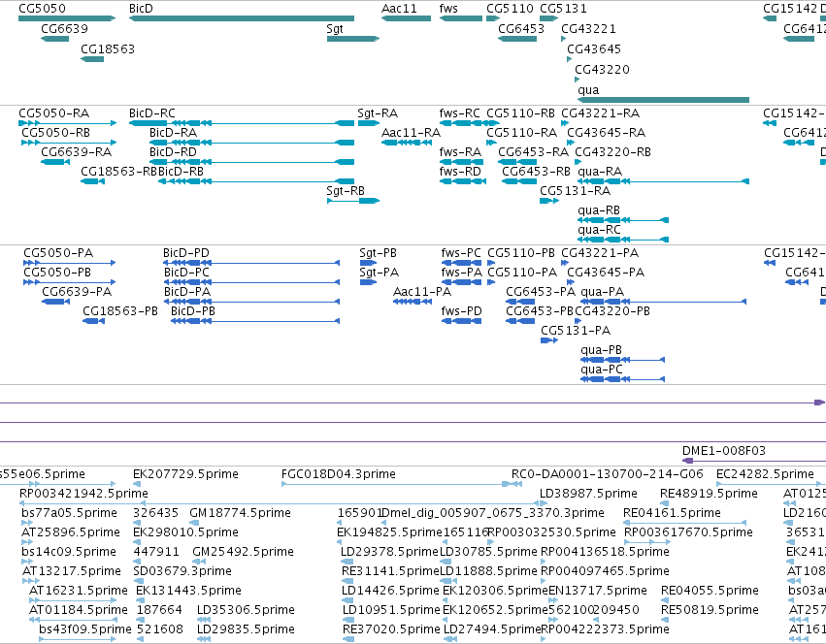
Task: Click the CG6453 gene bar
Action: coord(517,39)
